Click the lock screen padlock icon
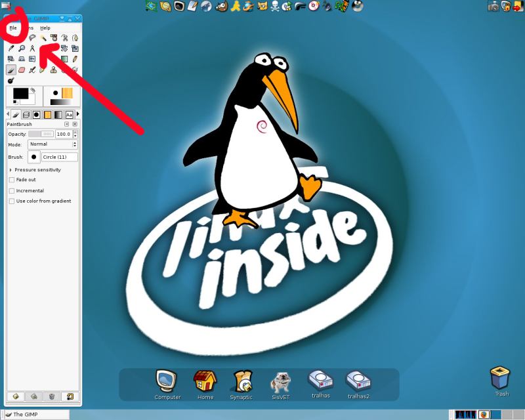This screenshot has height=420, width=525. 506,6
